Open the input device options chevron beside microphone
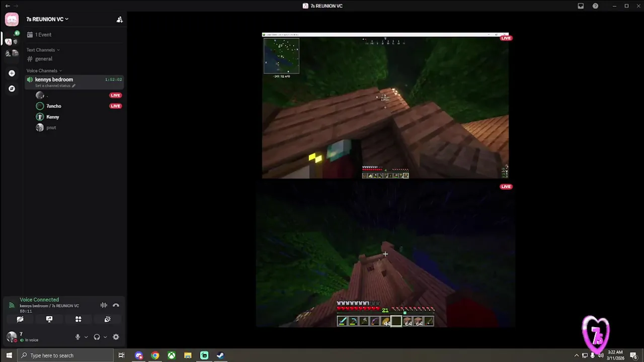This screenshot has height=362, width=644. 86,337
